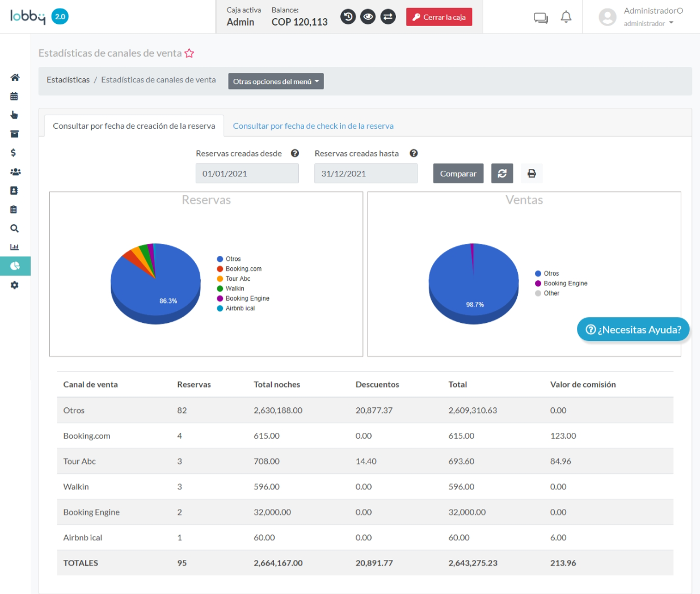Open the ¿Necesitas Ayuda? help button
700x594 pixels.
(x=633, y=330)
